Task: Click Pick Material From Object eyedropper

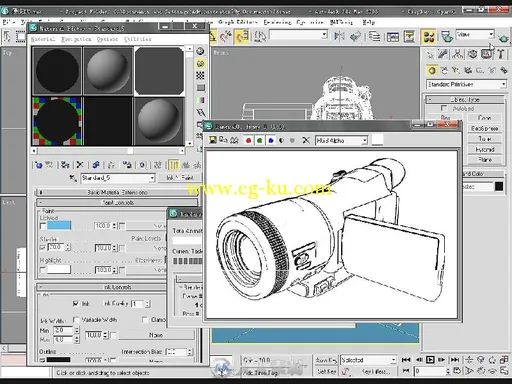Action: click(73, 178)
